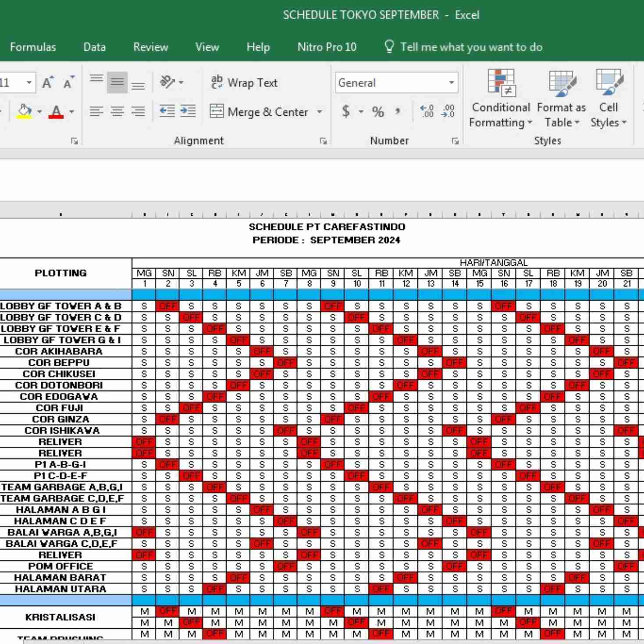Open fill color dropdown arrow
This screenshot has width=644, height=644.
coord(39,111)
